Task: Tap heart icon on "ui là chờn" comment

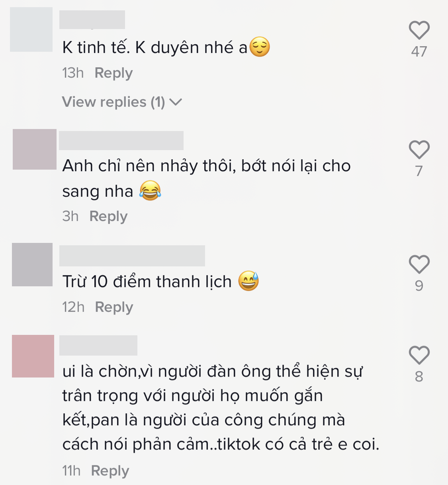Action: pos(419,355)
